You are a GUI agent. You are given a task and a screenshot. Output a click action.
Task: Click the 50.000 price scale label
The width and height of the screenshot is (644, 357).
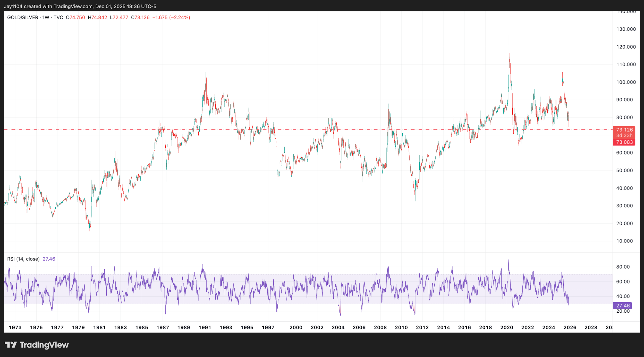click(624, 171)
